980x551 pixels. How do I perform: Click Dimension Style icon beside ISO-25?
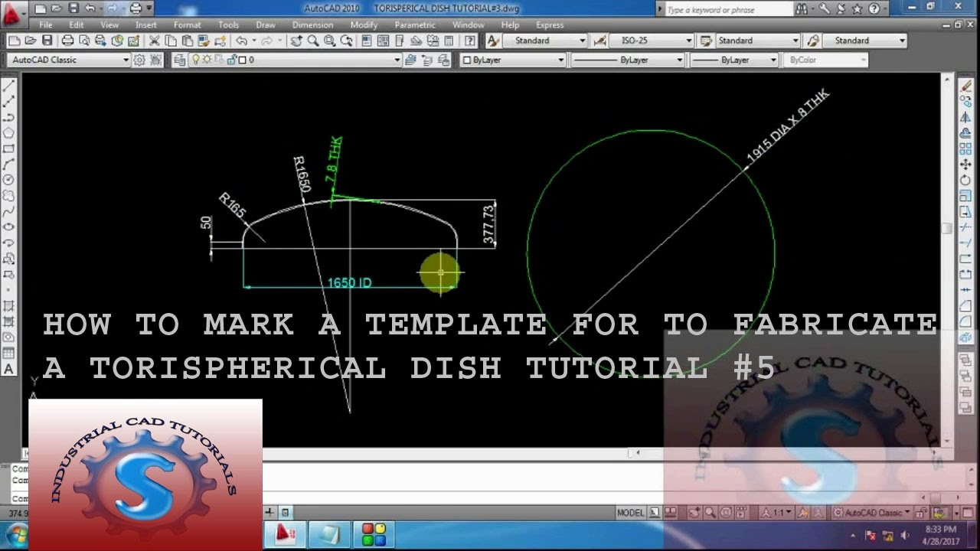(x=599, y=41)
